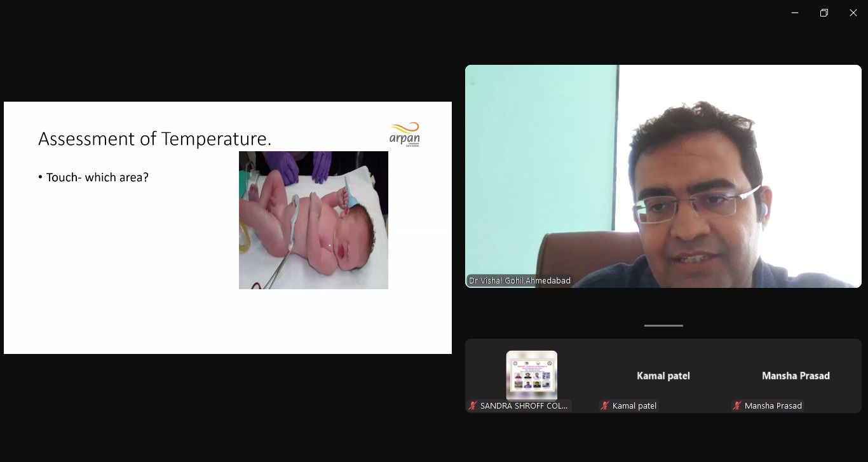Click the small Kamal patel name label
868x462 pixels.
point(634,405)
